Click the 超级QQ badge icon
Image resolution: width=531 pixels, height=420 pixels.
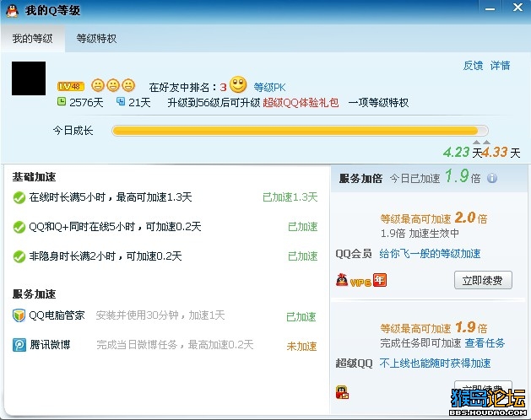(x=342, y=392)
